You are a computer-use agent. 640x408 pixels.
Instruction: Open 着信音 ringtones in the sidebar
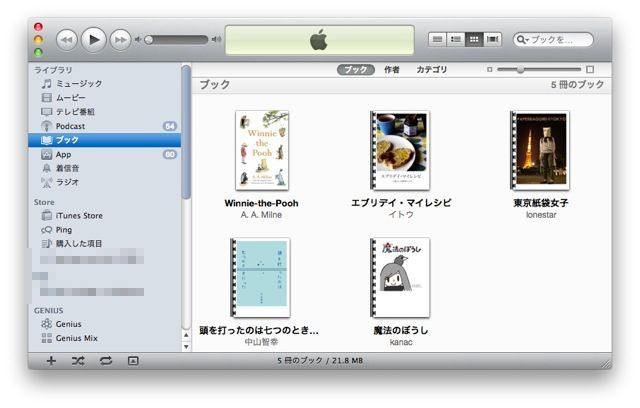105,168
